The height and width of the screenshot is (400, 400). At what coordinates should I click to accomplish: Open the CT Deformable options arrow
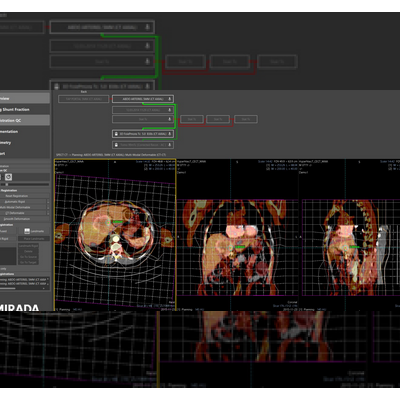click(x=48, y=213)
